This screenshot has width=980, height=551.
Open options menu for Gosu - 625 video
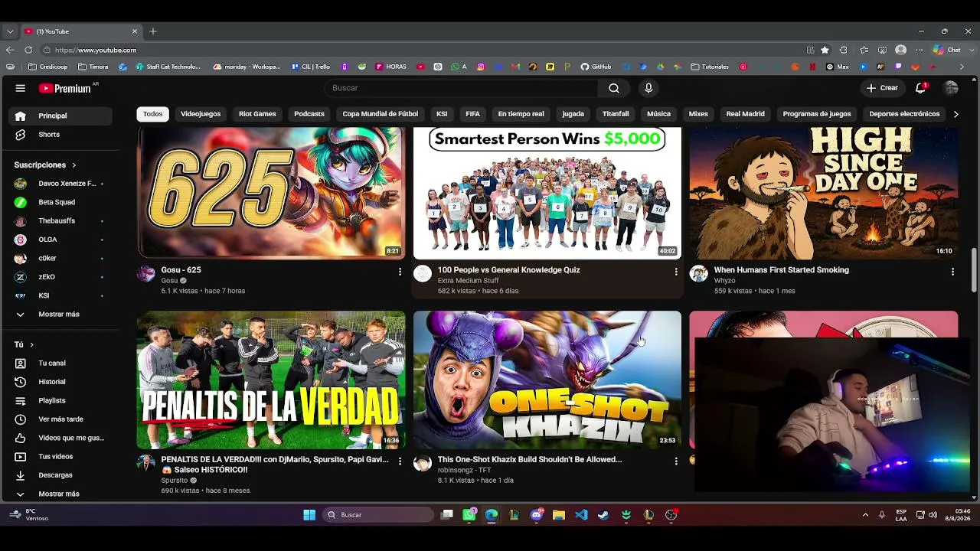click(x=400, y=272)
